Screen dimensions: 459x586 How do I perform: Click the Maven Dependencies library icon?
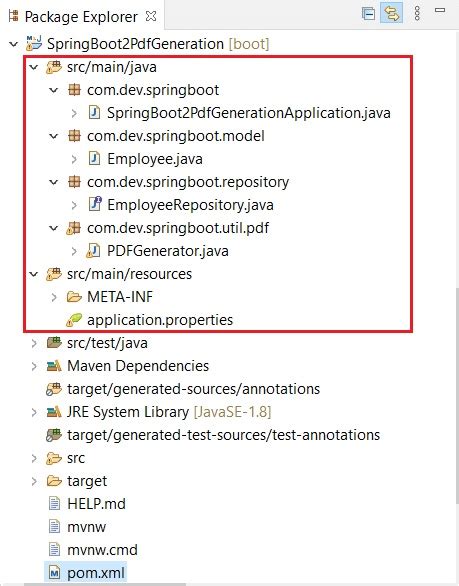click(x=54, y=366)
